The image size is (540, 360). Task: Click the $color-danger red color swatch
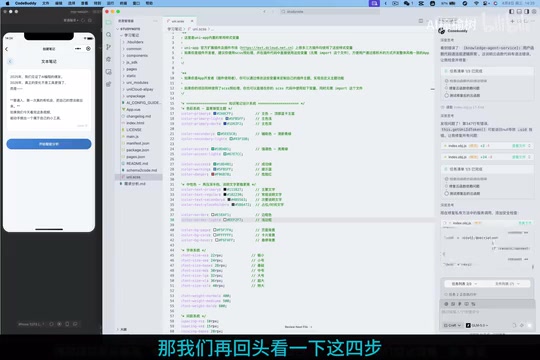[x=213, y=174]
